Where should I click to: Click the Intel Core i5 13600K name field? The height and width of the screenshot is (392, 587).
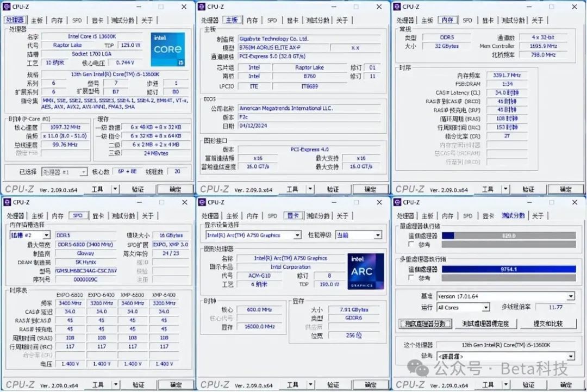92,36
